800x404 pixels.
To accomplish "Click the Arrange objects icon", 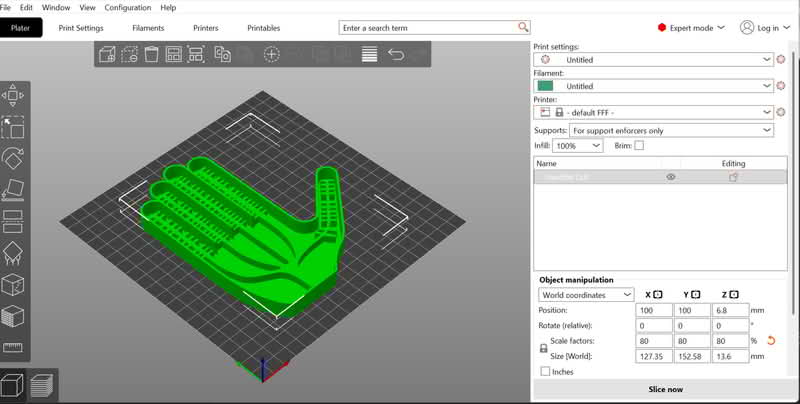I will (x=174, y=54).
